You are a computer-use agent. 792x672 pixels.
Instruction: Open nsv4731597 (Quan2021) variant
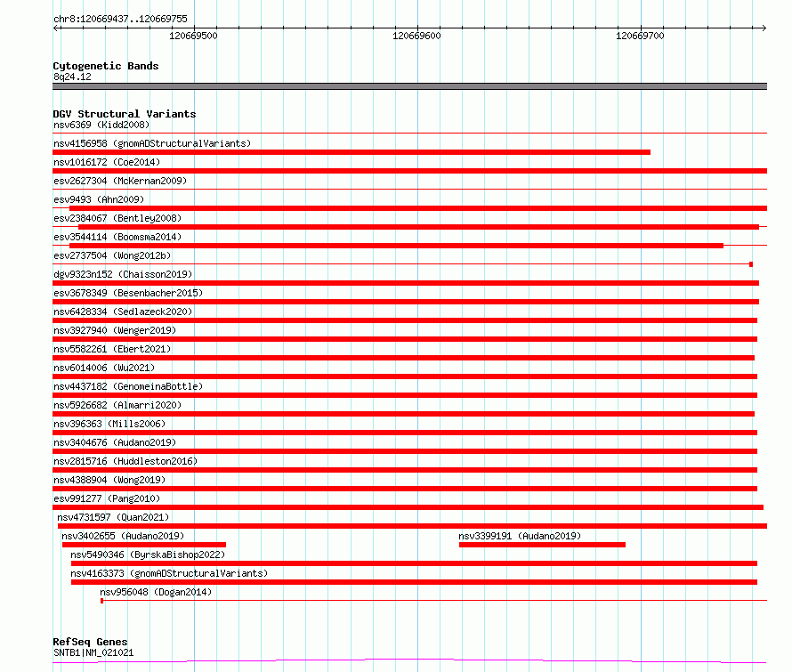(113, 517)
